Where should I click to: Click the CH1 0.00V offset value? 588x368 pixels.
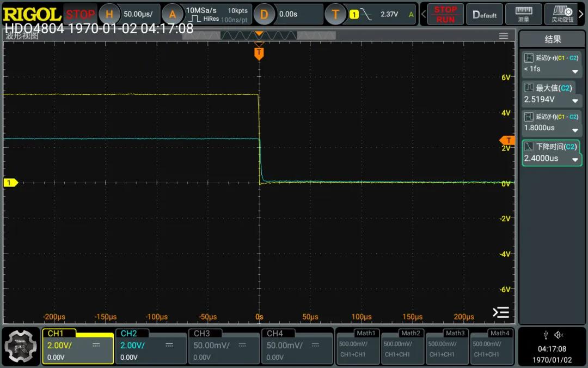coord(56,357)
